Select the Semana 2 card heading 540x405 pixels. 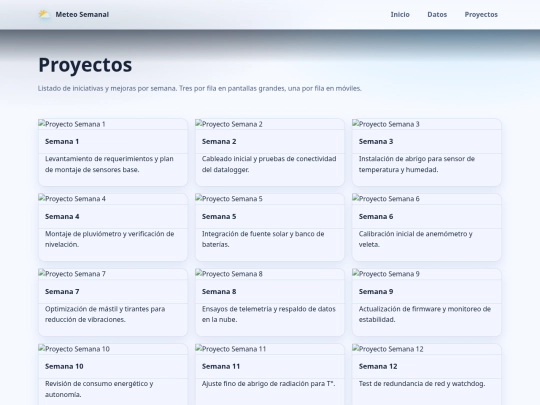(x=219, y=142)
